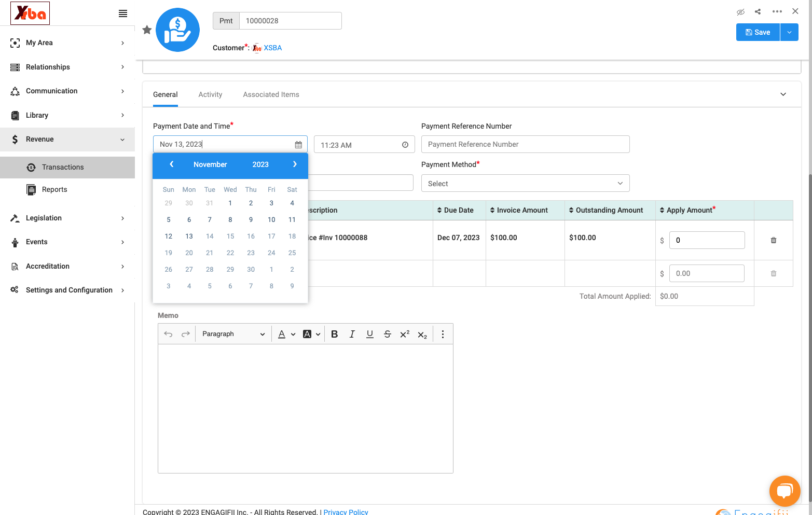Sort by Due Date column

coord(455,210)
